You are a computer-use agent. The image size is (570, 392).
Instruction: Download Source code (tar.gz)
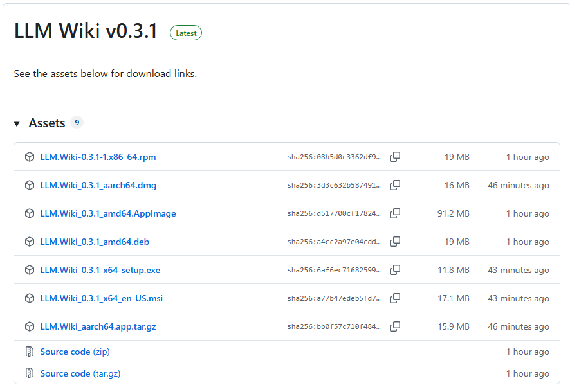80,373
